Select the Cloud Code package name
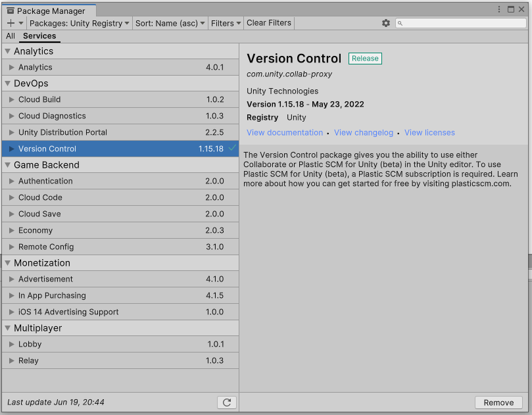532x415 pixels. tap(40, 197)
